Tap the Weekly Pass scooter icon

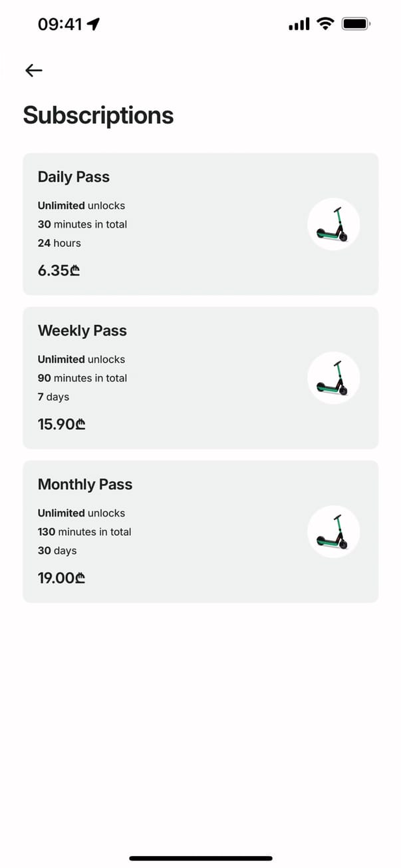(x=333, y=378)
